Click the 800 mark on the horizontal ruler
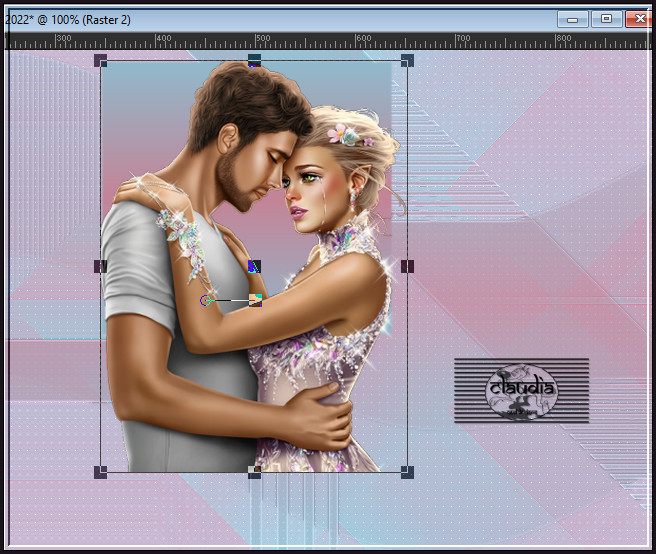Viewport: 656px width, 554px height. coord(564,38)
